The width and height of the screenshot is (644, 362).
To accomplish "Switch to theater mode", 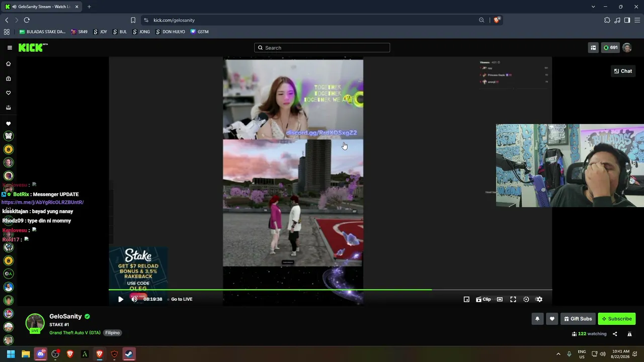I will [500, 299].
